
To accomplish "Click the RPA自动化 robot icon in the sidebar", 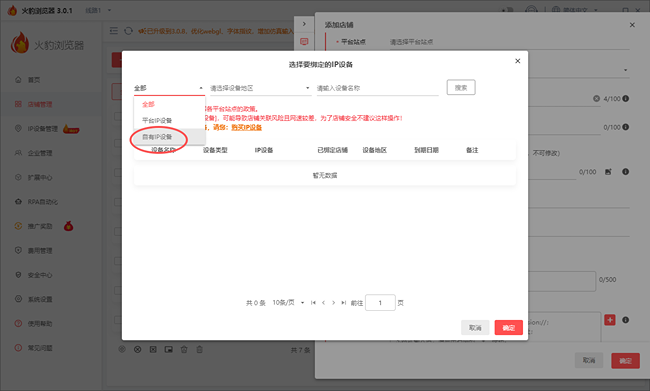I will coord(18,202).
